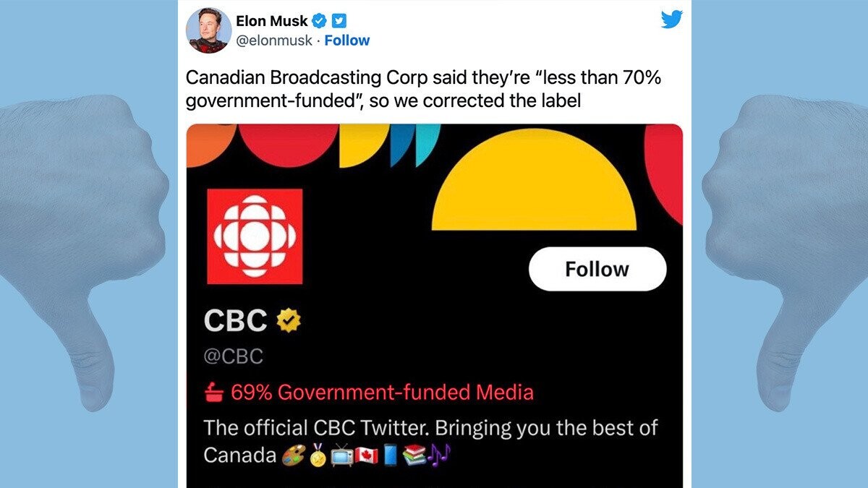Select the 69% Government-funded Media label
Viewport: 868px width, 488px height.
point(382,393)
